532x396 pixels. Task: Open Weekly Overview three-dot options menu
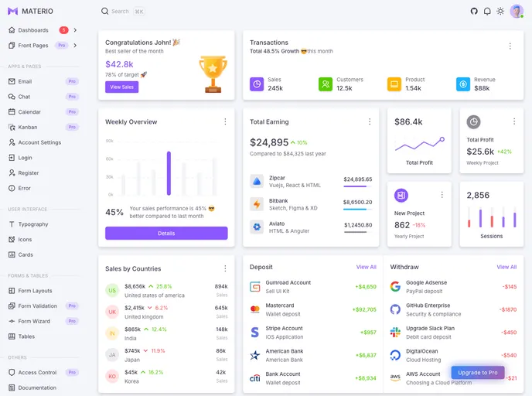225,121
